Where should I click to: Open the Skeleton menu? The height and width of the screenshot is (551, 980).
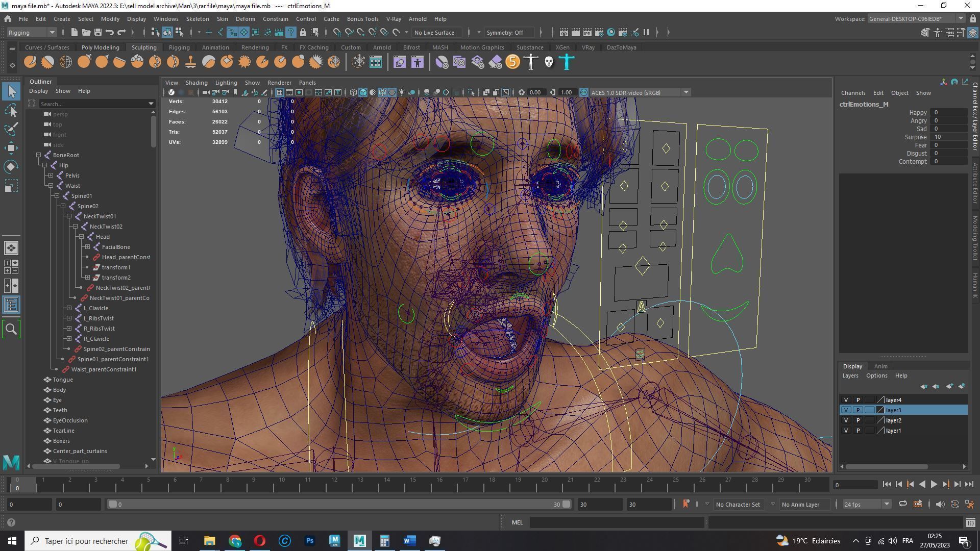tap(197, 19)
